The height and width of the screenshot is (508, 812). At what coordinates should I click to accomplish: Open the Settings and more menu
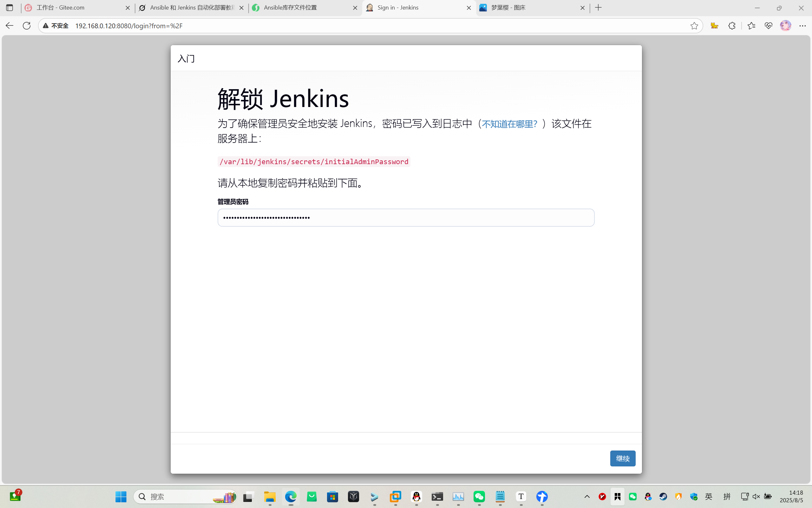[x=802, y=26]
